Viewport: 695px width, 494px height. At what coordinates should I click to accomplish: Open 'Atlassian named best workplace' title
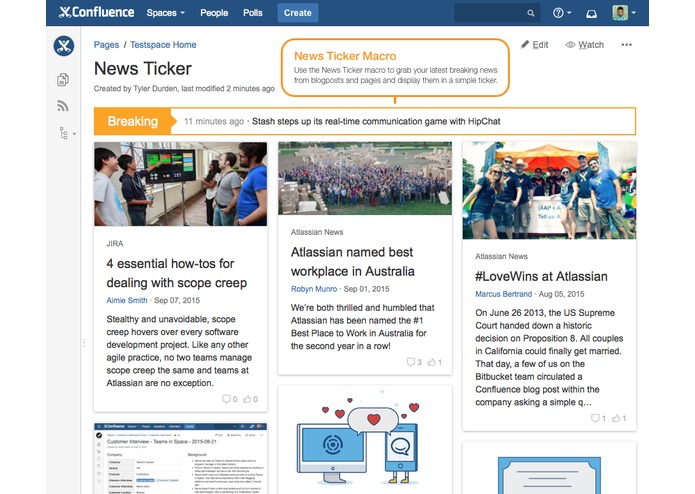pyautogui.click(x=353, y=261)
